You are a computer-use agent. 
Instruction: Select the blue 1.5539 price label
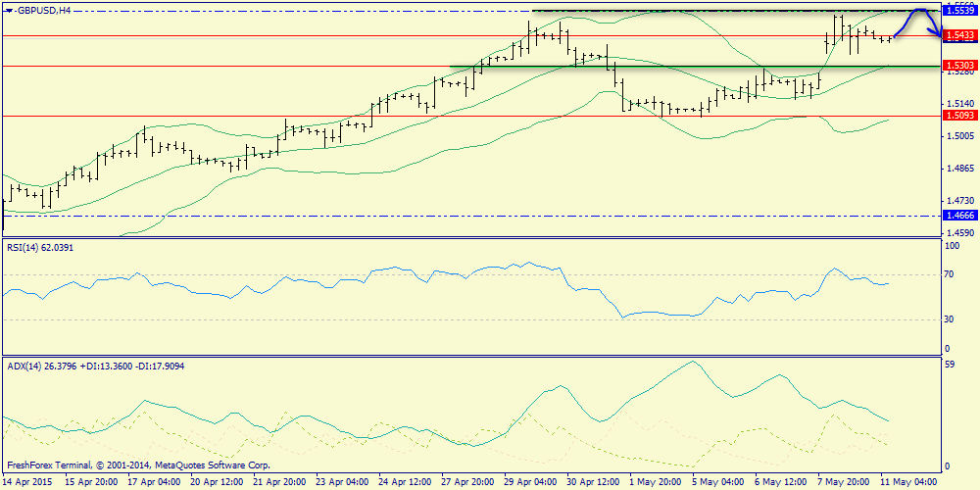pyautogui.click(x=958, y=10)
